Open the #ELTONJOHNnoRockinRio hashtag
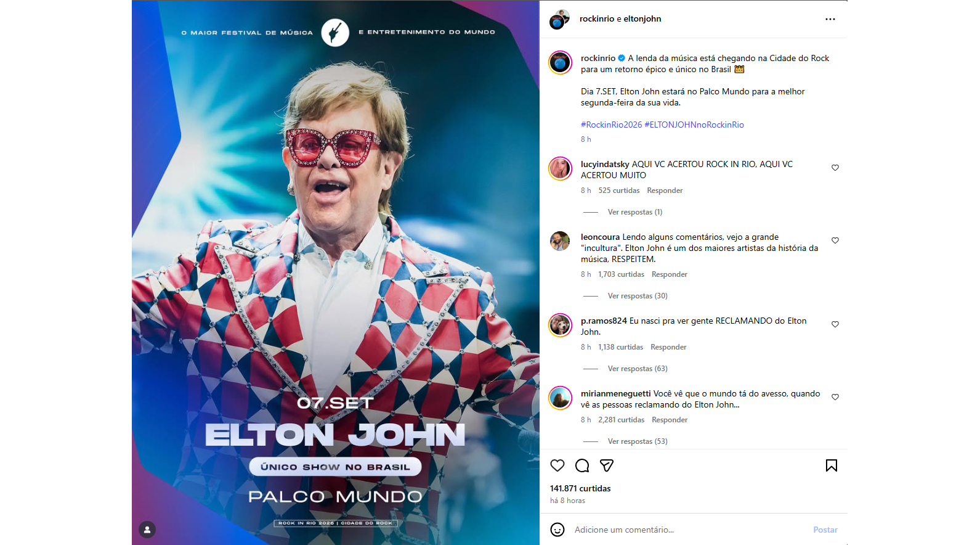980x545 pixels. click(x=694, y=125)
